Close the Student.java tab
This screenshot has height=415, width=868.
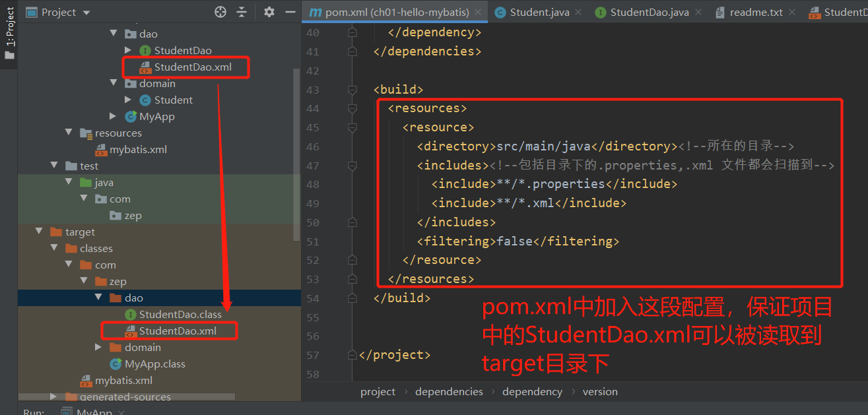(578, 12)
